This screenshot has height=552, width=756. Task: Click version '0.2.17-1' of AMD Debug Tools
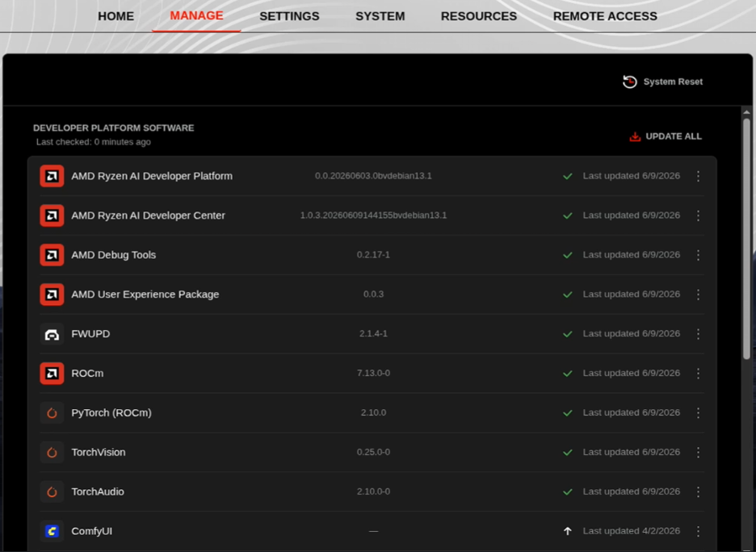373,255
